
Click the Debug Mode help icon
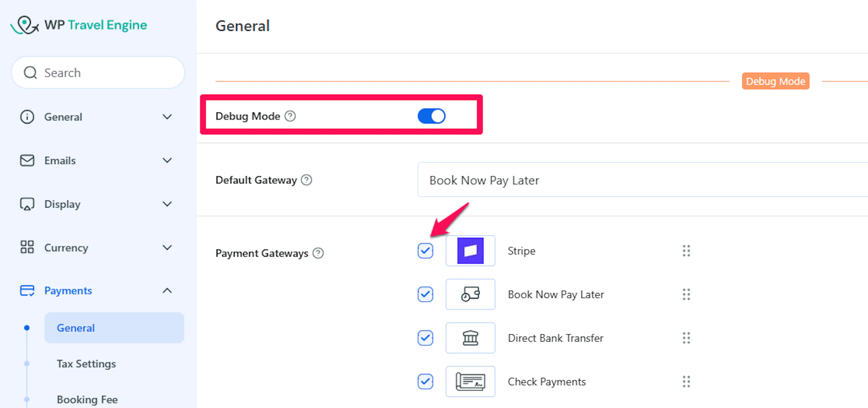click(x=290, y=116)
